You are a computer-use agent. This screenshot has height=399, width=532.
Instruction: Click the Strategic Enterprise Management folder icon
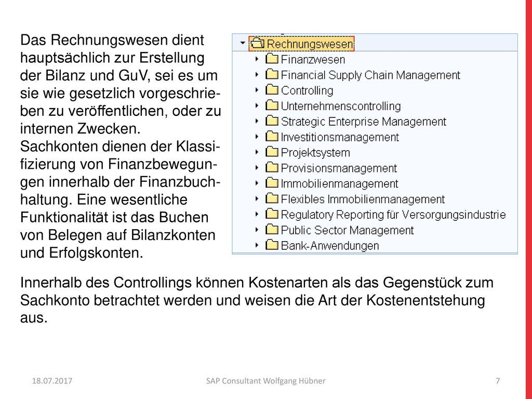click(272, 121)
